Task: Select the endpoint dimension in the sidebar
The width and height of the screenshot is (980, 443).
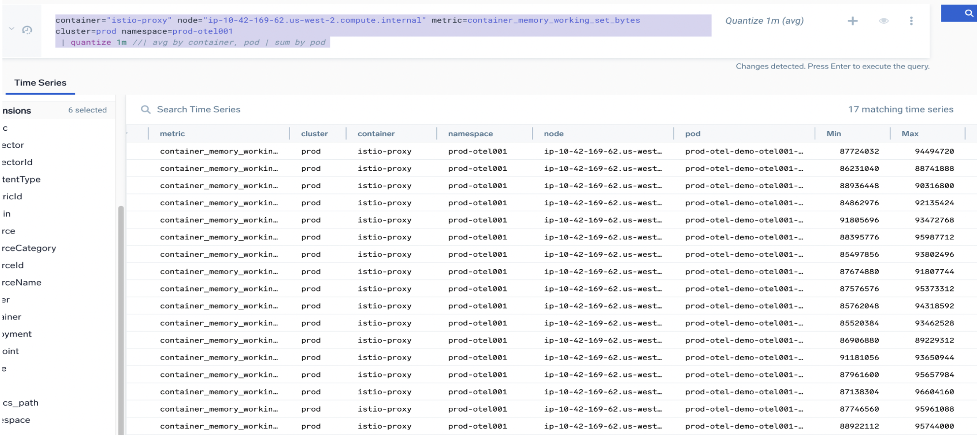Action: [x=11, y=351]
